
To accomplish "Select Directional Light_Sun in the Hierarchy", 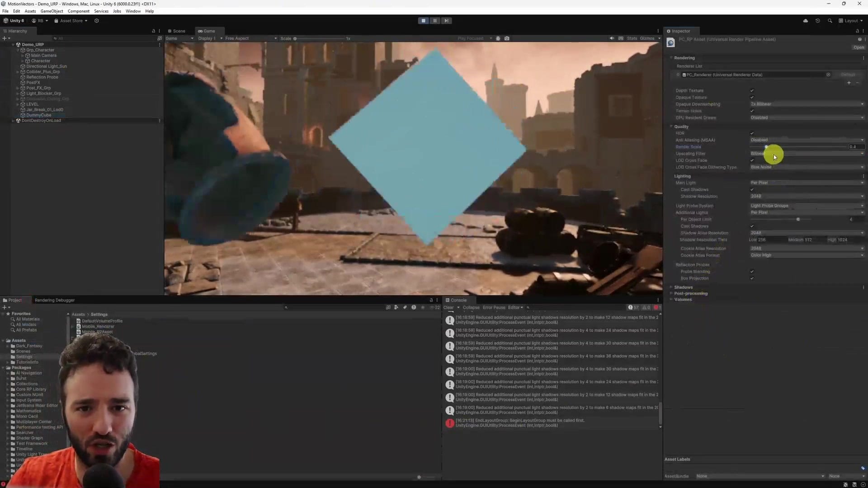I will 47,66.
